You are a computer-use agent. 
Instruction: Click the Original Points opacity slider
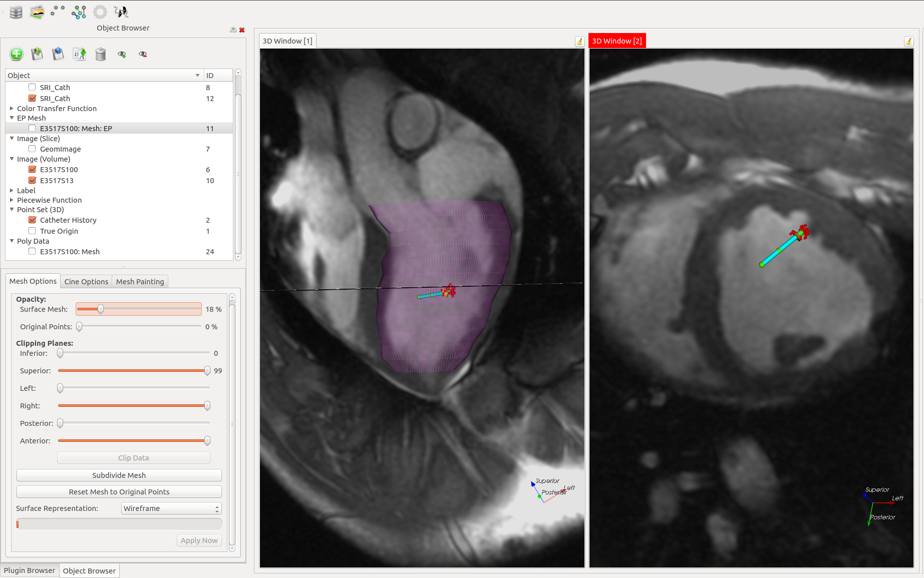[x=139, y=327]
